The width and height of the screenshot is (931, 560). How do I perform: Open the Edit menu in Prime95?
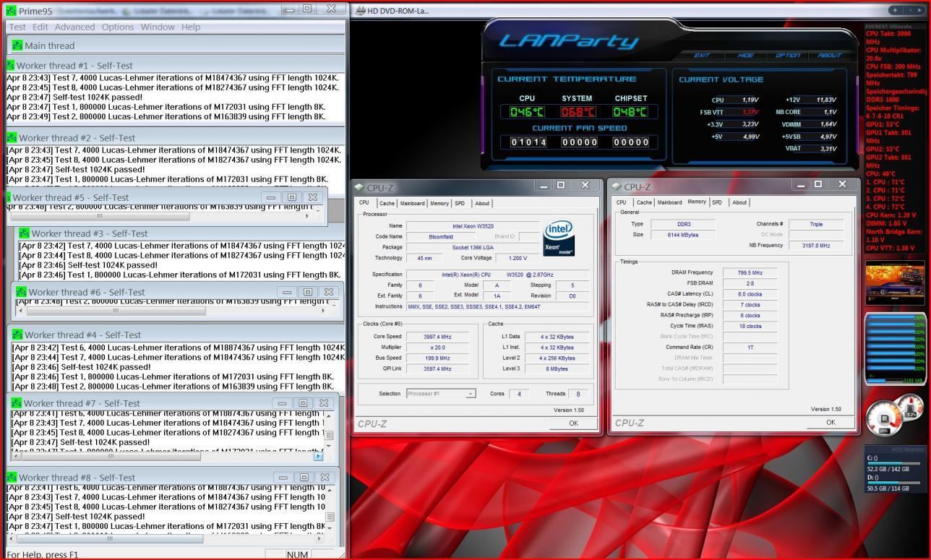[x=40, y=27]
